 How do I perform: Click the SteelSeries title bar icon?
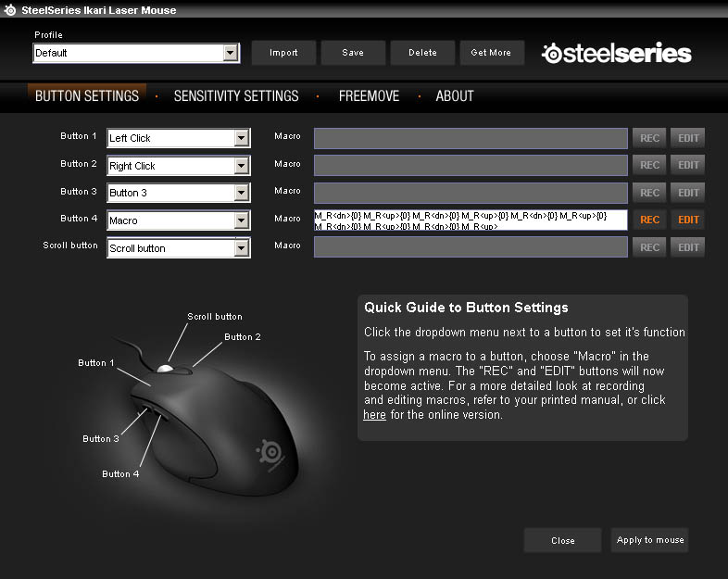pos(10,10)
